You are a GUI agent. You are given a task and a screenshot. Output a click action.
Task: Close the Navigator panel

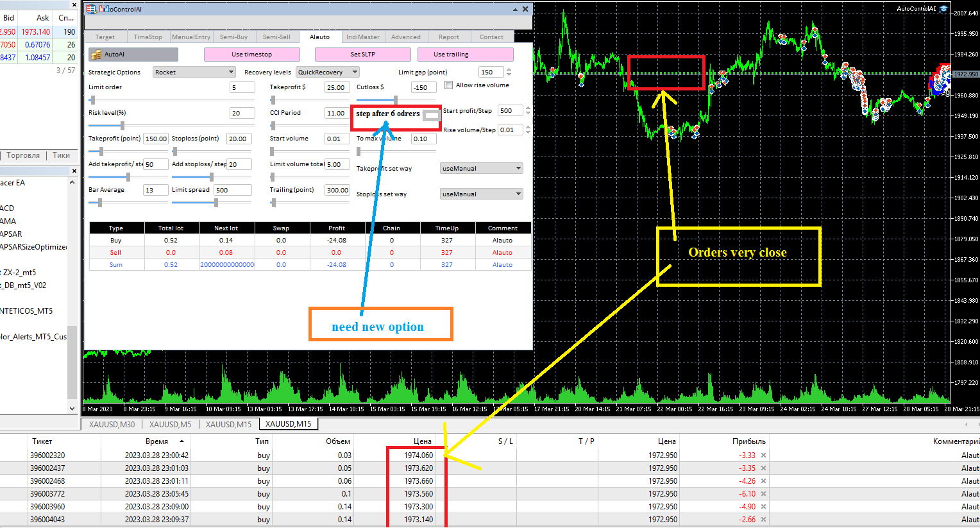74,171
